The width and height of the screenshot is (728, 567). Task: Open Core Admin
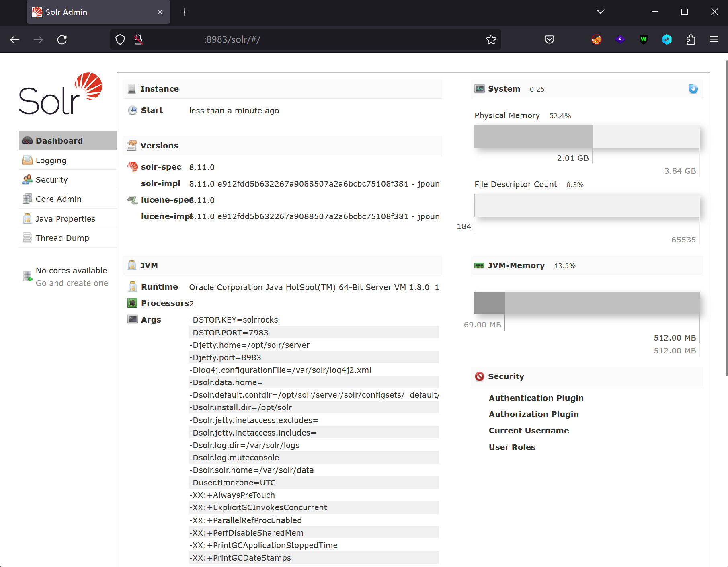(68, 199)
